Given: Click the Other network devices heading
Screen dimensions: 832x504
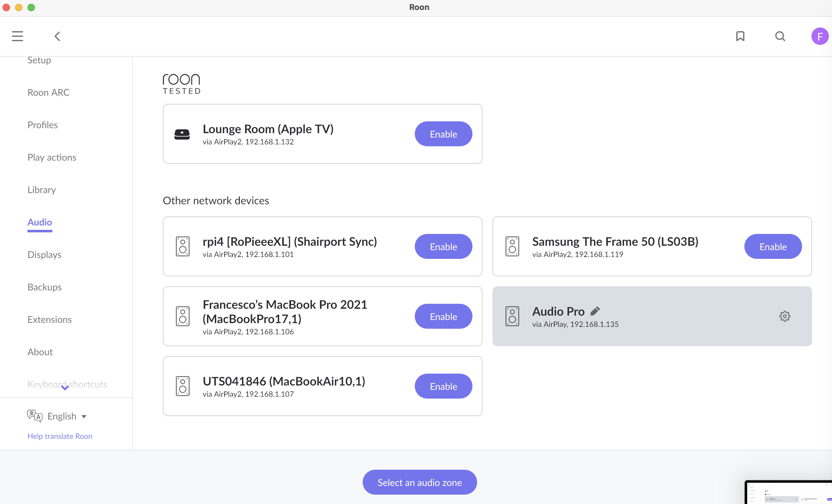Looking at the screenshot, I should (216, 201).
